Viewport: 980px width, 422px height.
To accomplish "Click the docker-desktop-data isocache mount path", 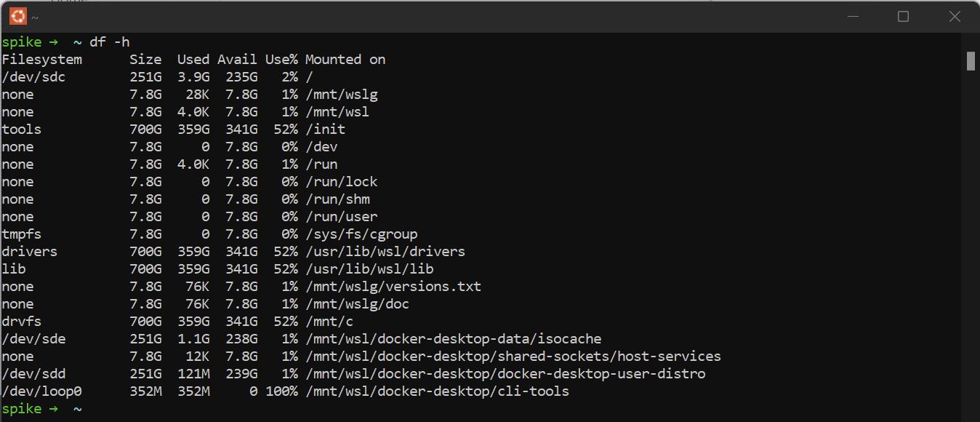I will coord(455,338).
